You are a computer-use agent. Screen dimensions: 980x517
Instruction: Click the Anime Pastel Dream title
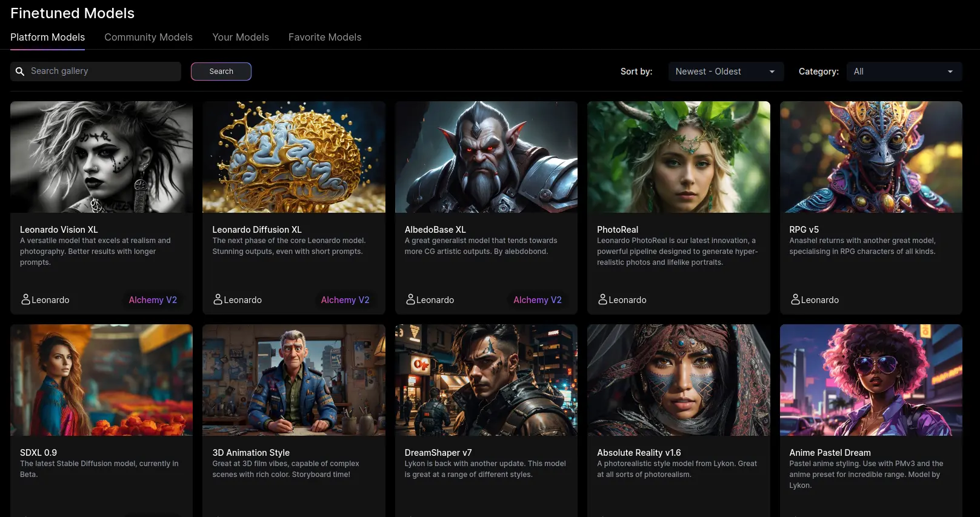pos(830,453)
